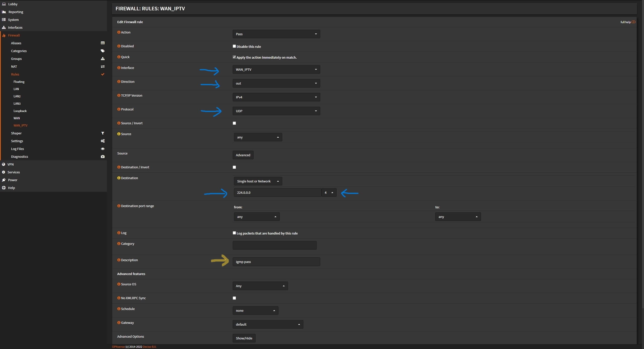Click the Aliases list icon in sidebar
This screenshot has height=349, width=644.
click(103, 43)
